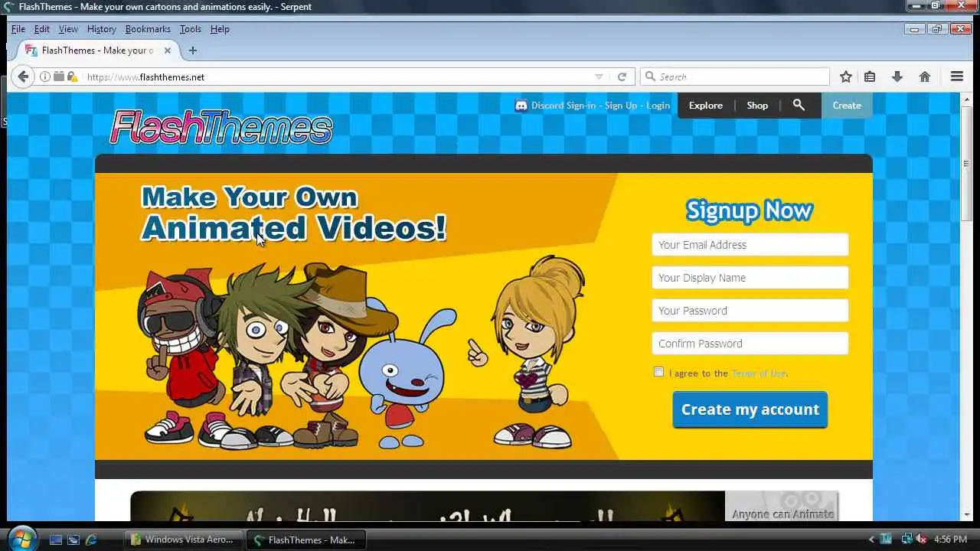Screen dimensions: 980x551
Task: Show hidden tray icons arrow
Action: pyautogui.click(x=871, y=540)
